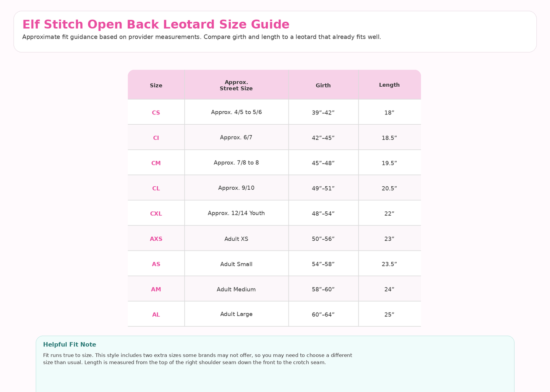Select the 'CM' size cell
The image size is (550, 392).
156,163
